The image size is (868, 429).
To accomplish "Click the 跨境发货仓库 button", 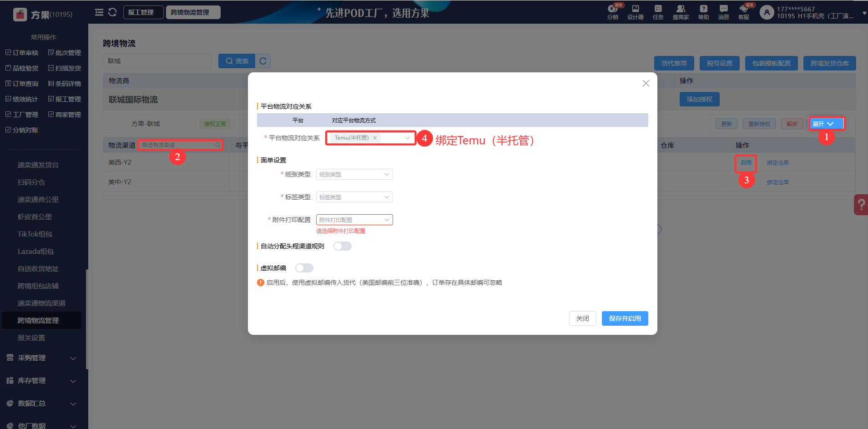I will click(830, 63).
